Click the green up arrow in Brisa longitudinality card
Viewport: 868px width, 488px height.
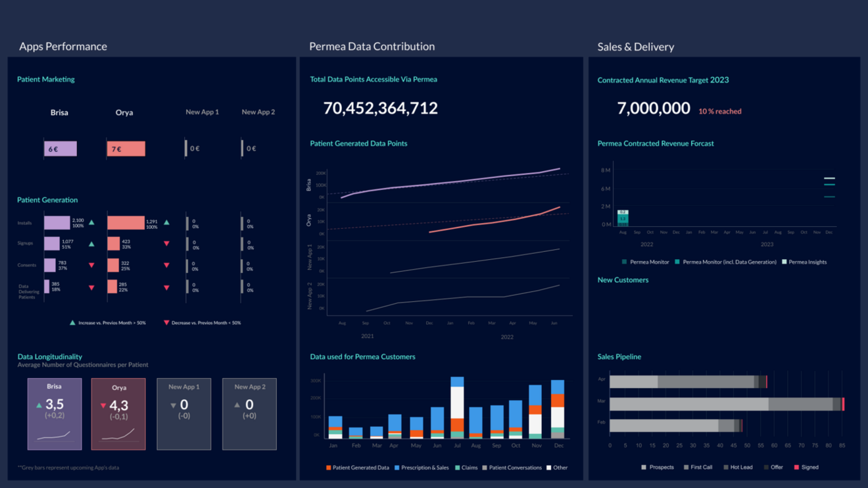point(39,405)
